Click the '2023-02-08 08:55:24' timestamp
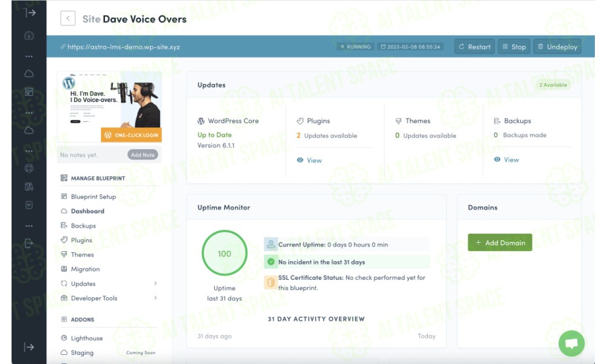 pyautogui.click(x=410, y=47)
